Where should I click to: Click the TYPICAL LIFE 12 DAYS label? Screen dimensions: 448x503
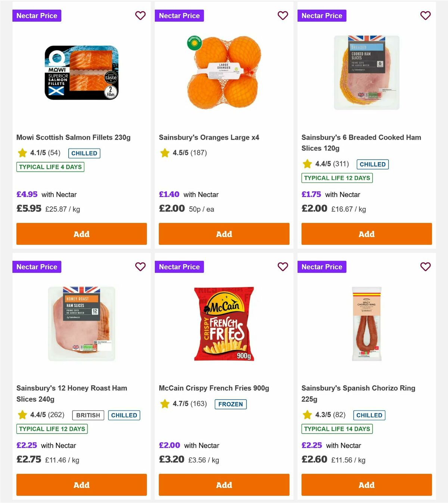(337, 178)
